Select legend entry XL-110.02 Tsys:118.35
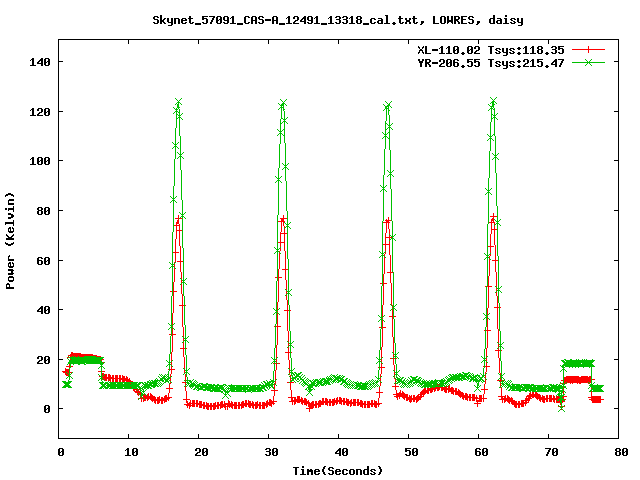The width and height of the screenshot is (640, 480). click(491, 50)
